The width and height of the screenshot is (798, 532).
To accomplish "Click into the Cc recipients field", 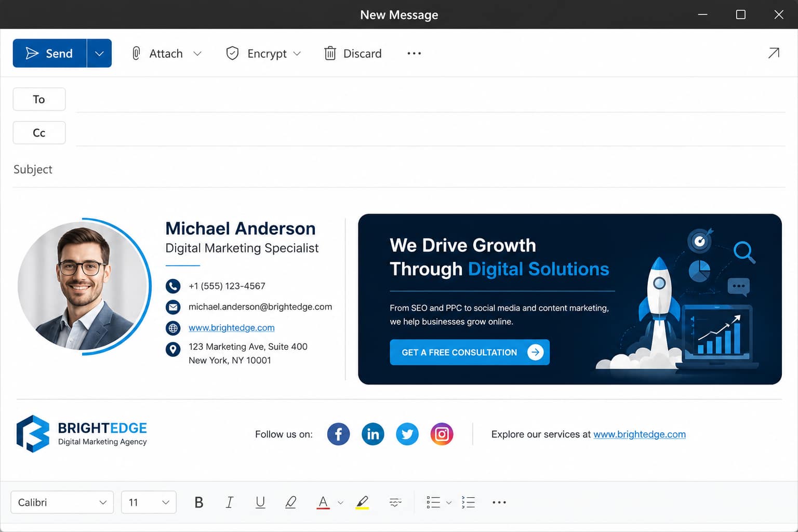I will click(x=430, y=133).
